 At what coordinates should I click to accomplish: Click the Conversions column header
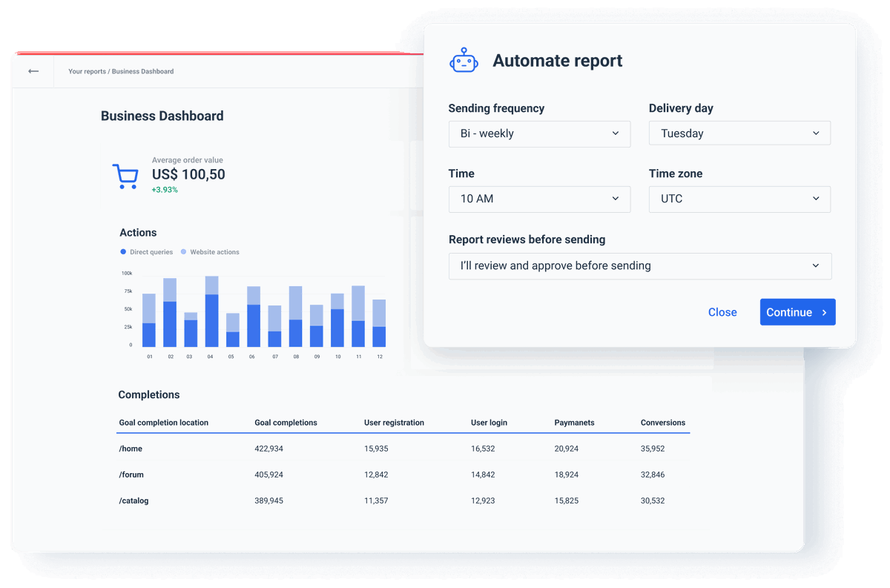pyautogui.click(x=662, y=423)
